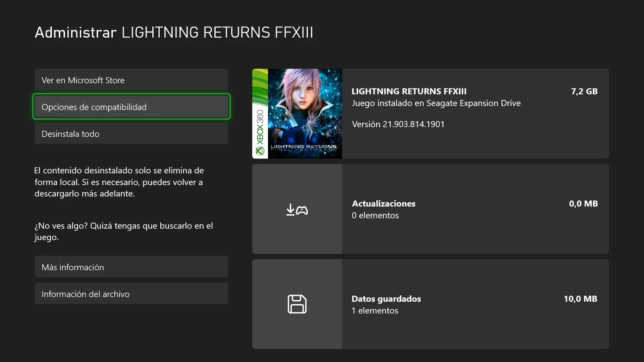Select Opciones de compatibilidad
Viewport: 644px width, 362px height.
[x=131, y=107]
